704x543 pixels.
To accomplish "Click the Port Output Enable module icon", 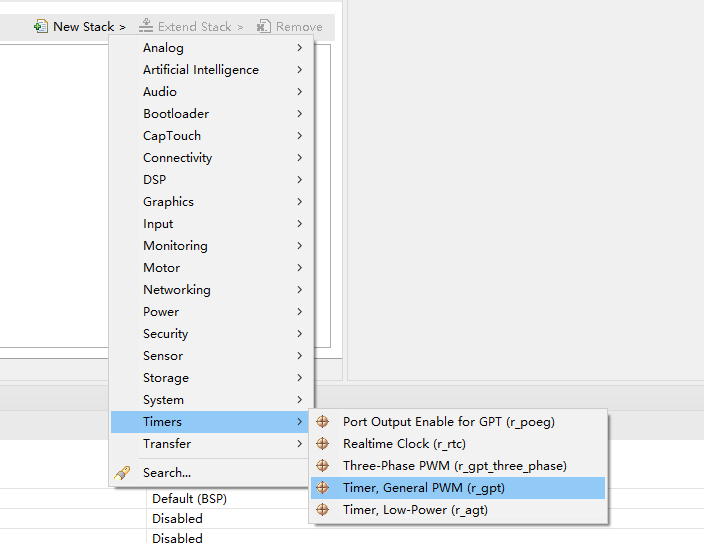I will coord(322,422).
